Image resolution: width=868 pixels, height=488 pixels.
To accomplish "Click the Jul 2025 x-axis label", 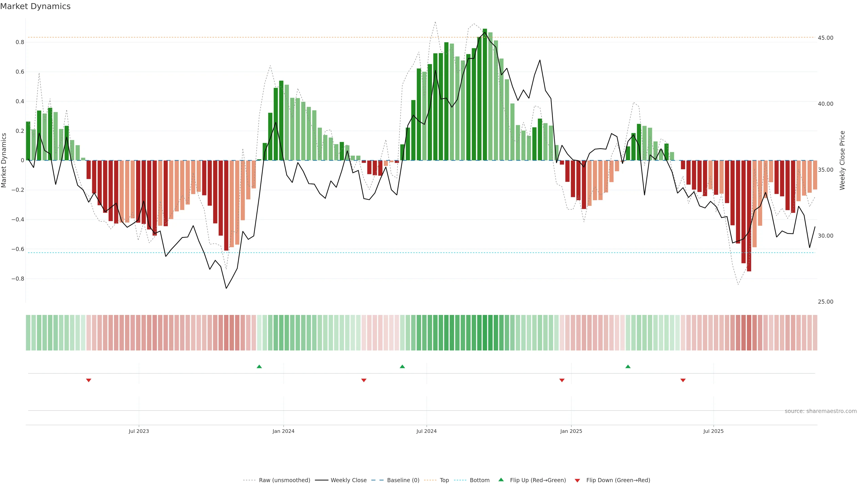I will click(x=713, y=431).
